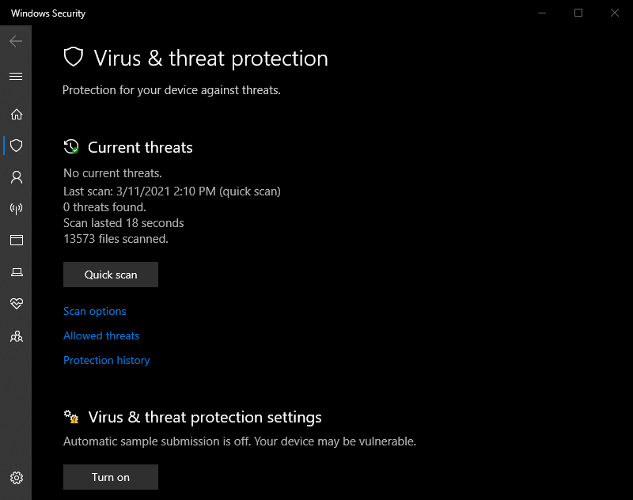Turn on automatic sample submission

(x=111, y=477)
